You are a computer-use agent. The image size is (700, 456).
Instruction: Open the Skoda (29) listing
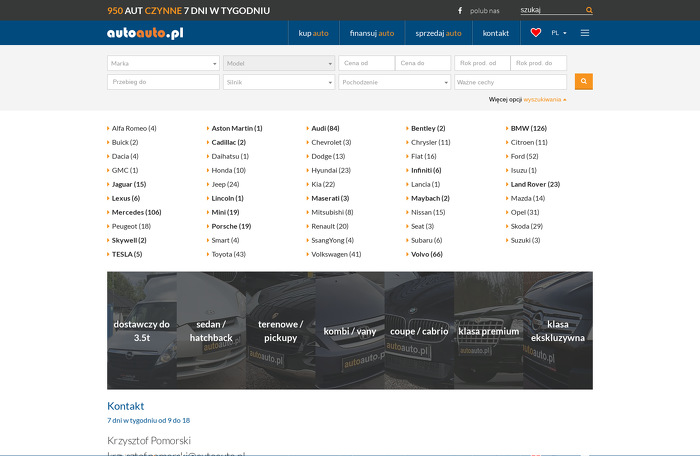point(527,226)
